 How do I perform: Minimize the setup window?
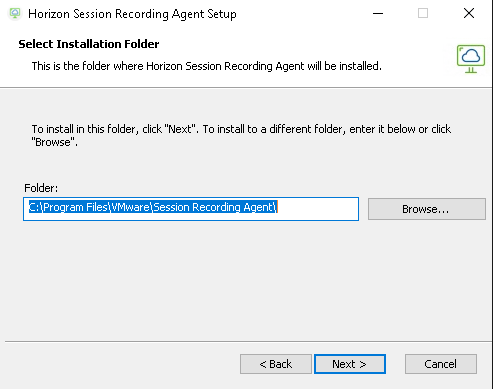(x=378, y=14)
